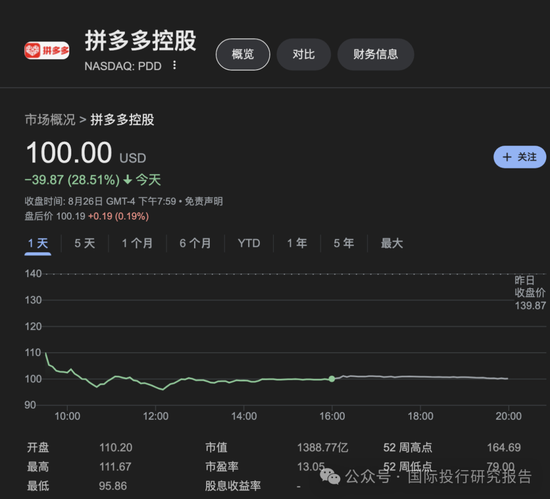550x499 pixels.
Task: Click the 市盈率 label
Action: pos(222,467)
